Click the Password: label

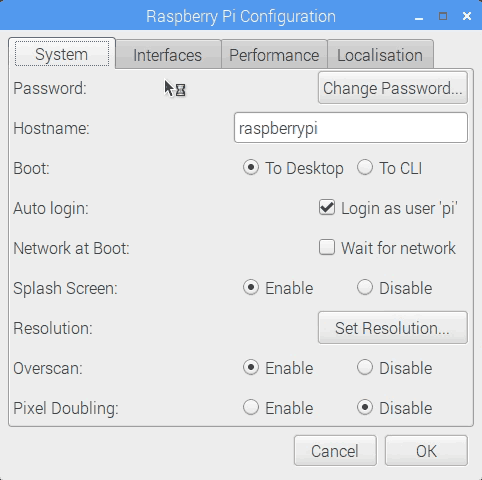(x=50, y=88)
